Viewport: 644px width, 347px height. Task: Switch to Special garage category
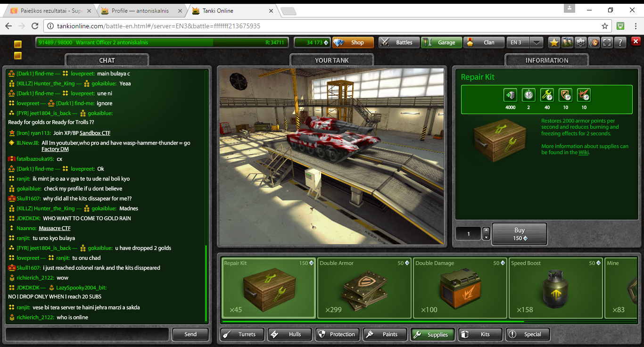tap(528, 334)
